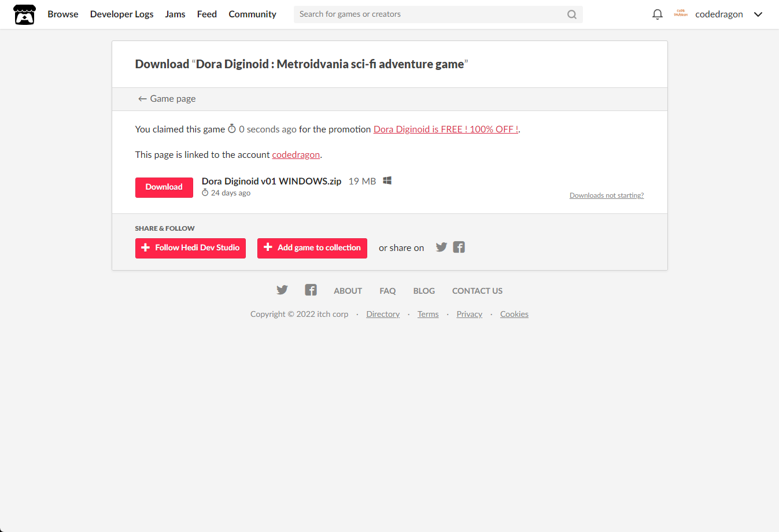Open the BLOG footer link
The width and height of the screenshot is (779, 532).
coord(424,291)
